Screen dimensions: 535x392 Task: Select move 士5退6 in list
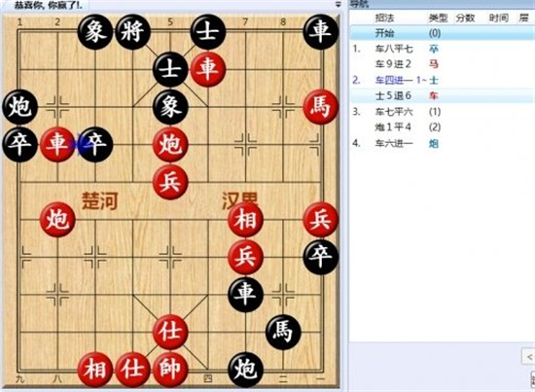[x=393, y=96]
